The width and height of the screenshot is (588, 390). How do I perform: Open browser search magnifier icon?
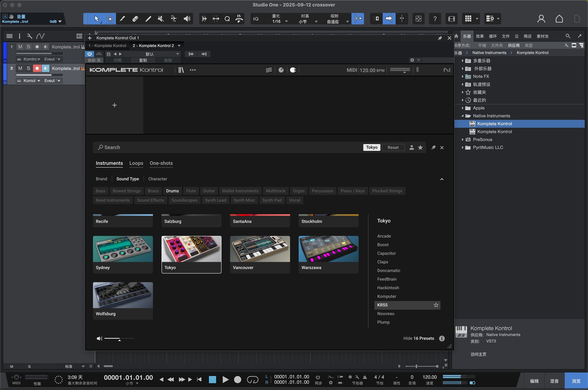(x=568, y=36)
